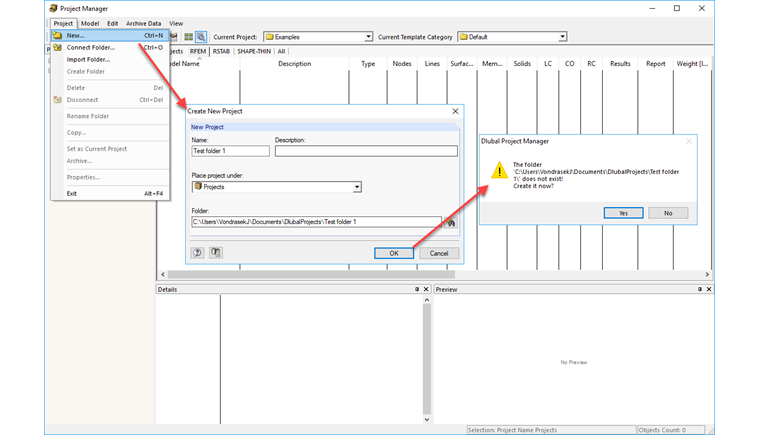Choose New... from the Project menu
Image resolution: width=760 pixels, height=435 pixels.
110,35
